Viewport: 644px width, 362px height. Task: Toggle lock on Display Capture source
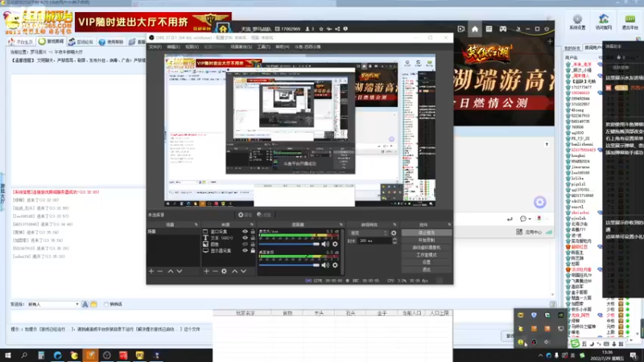click(253, 251)
